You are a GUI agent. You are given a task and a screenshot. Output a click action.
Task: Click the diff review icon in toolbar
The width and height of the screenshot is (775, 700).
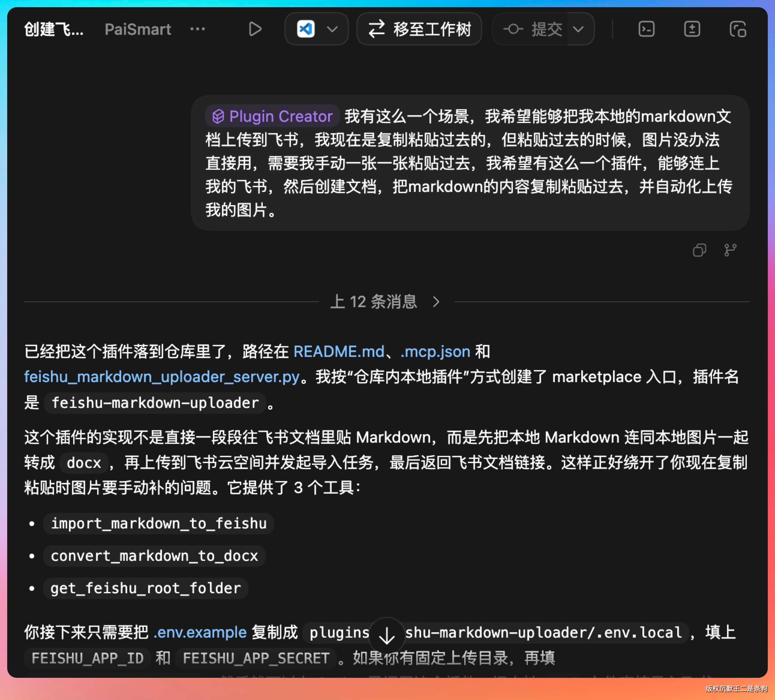(x=692, y=29)
